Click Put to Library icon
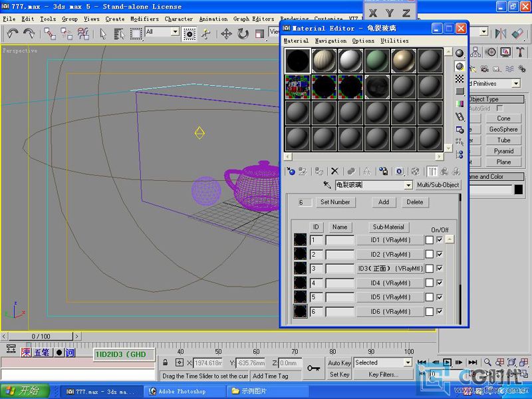Image resolution: width=532 pixels, height=399 pixels. tap(384, 172)
